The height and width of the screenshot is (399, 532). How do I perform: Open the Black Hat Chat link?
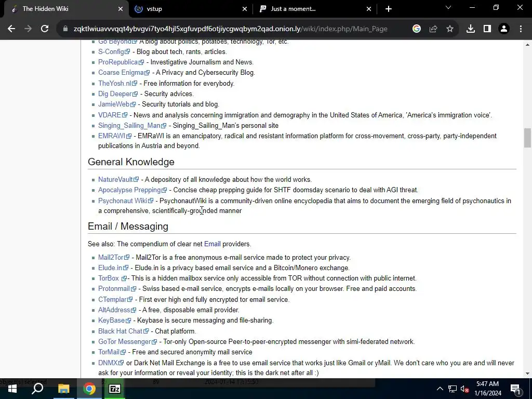124,331
